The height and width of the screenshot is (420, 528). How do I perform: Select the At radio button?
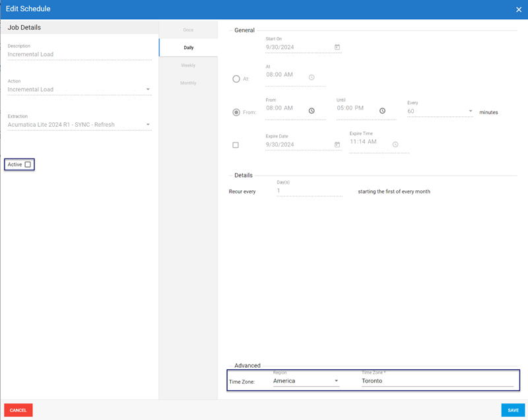click(236, 79)
